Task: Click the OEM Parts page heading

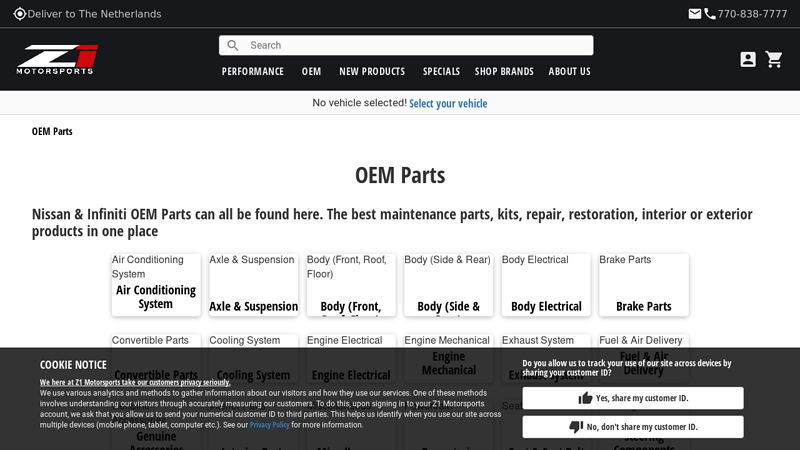Action: click(400, 175)
